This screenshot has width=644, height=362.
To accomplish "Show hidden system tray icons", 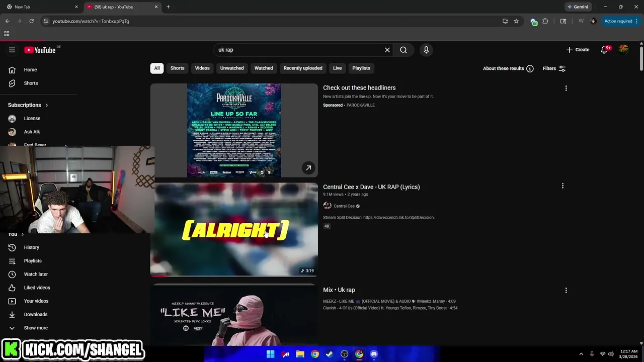I will point(581,354).
